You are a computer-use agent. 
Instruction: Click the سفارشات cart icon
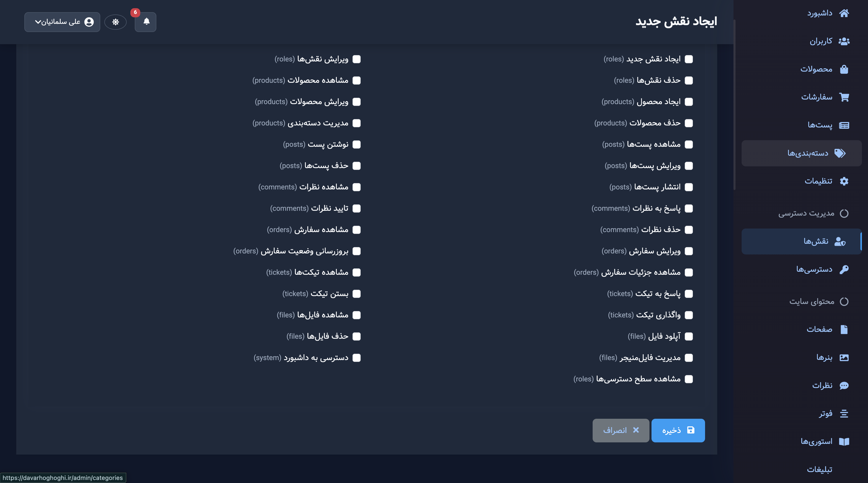click(x=844, y=97)
